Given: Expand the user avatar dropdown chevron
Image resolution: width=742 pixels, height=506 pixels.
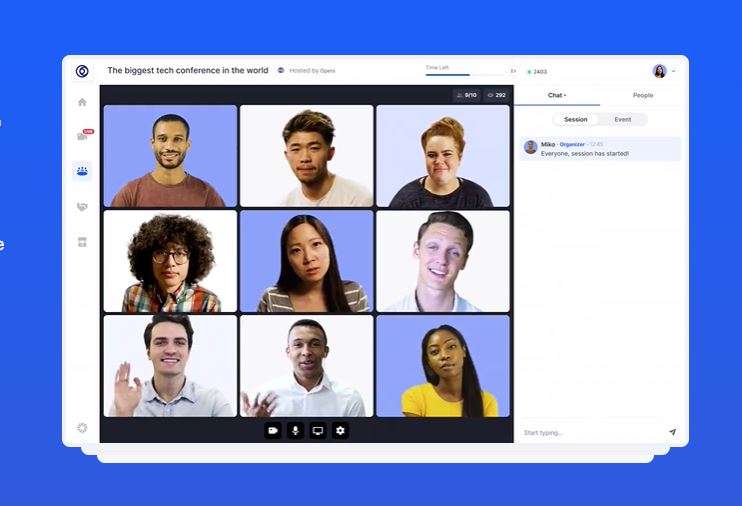Looking at the screenshot, I should (x=674, y=71).
